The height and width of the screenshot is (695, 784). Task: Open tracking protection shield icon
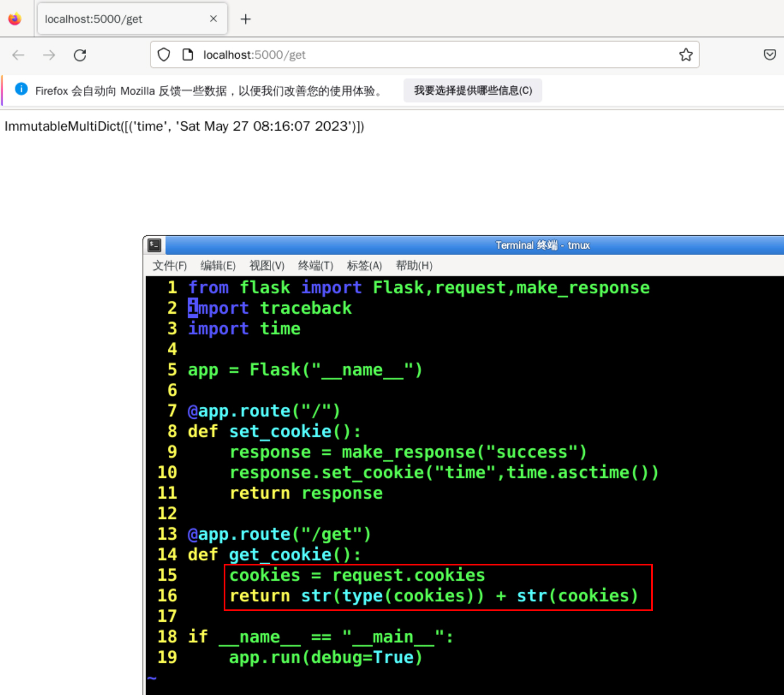coord(164,55)
